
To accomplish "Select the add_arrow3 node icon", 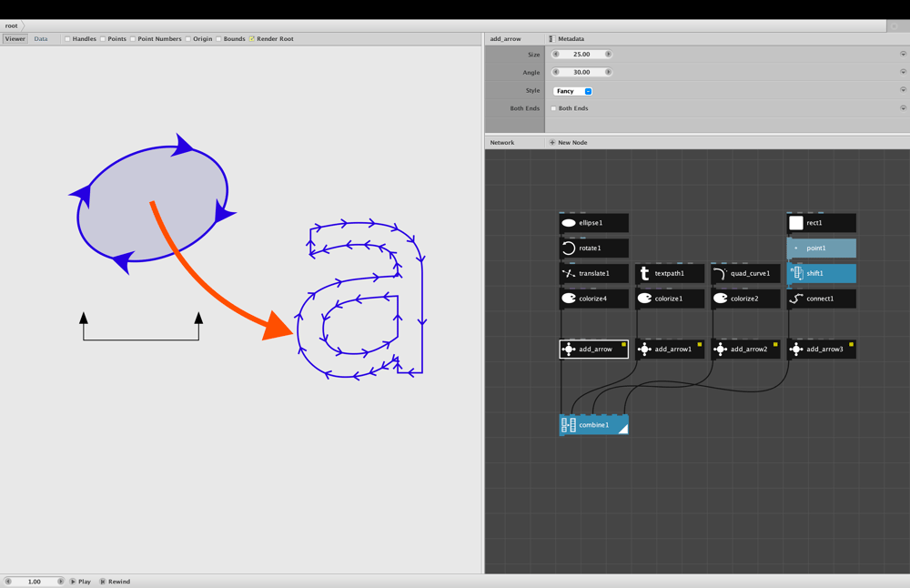I will (x=796, y=349).
